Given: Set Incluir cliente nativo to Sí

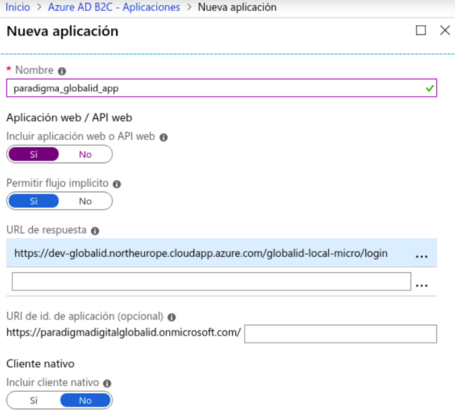Looking at the screenshot, I should (x=34, y=400).
